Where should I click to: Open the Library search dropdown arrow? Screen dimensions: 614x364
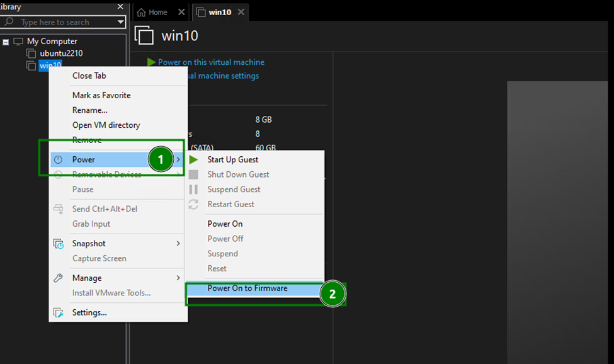[121, 22]
